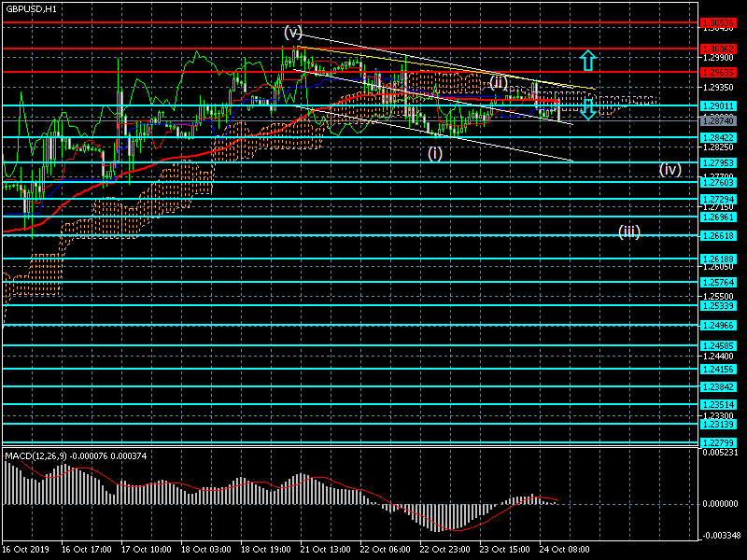Click the 18 Oct 03:00 time label
Viewport: 747px width, 560px height.
205,549
